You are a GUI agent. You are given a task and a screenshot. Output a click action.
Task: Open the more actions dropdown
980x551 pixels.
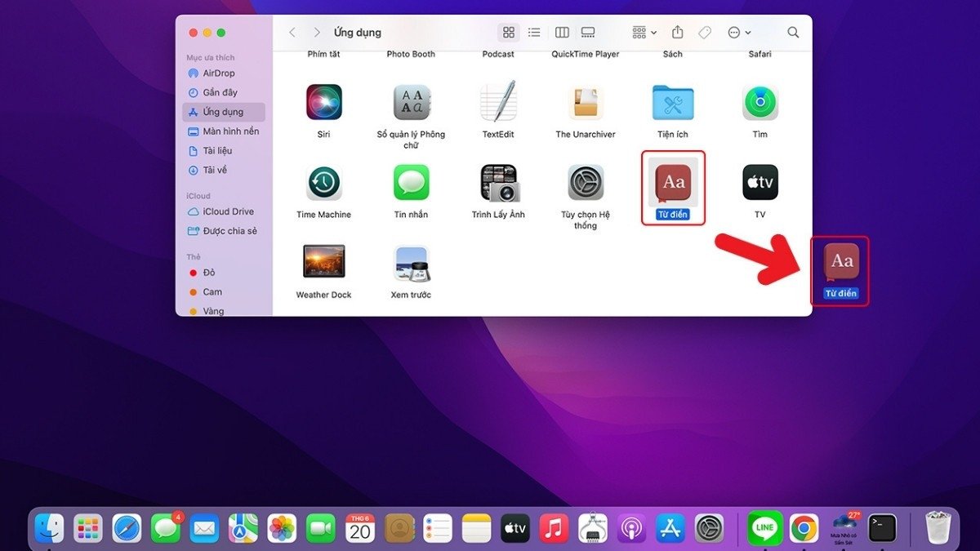pos(737,32)
